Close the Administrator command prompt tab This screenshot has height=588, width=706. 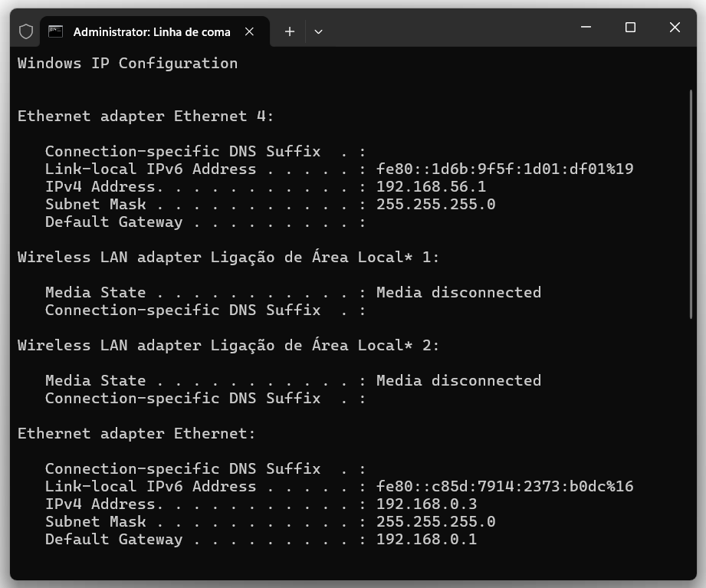point(249,31)
